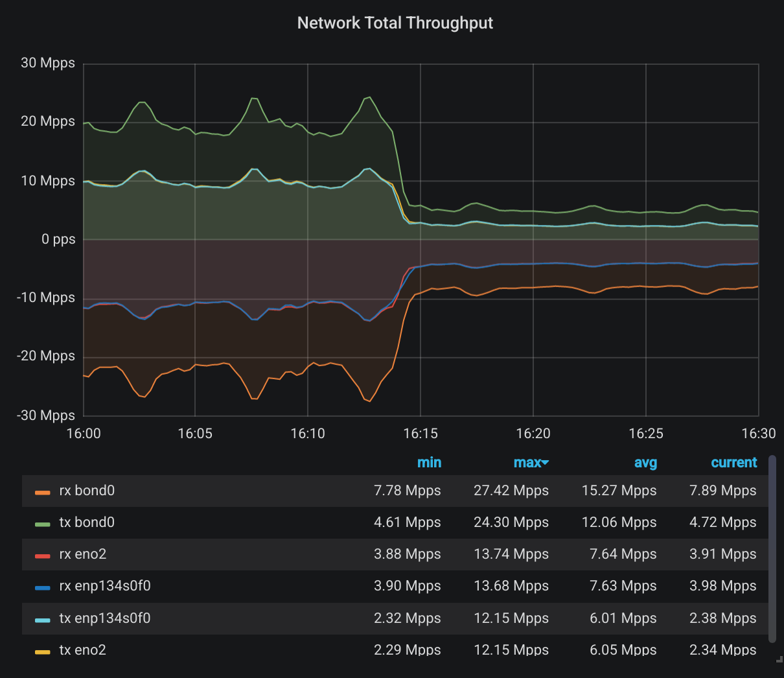Toggle the rx bond0 series in legend
The image size is (784, 678).
coord(87,491)
